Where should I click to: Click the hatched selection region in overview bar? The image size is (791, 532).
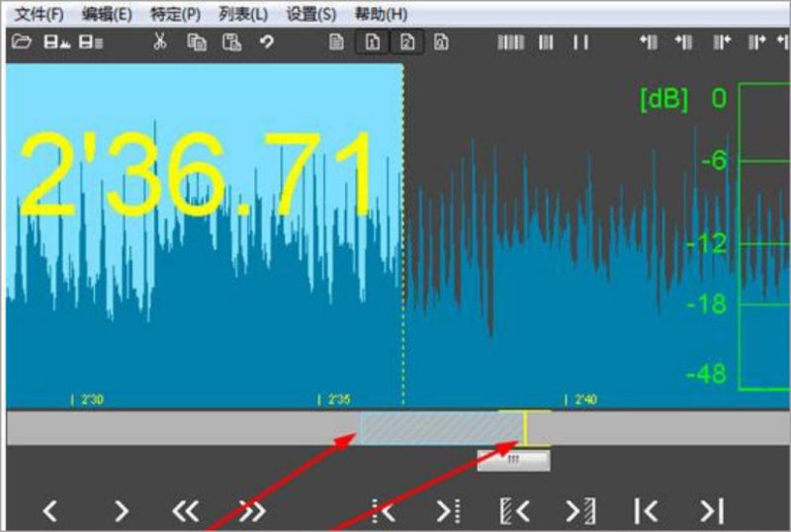pyautogui.click(x=441, y=428)
